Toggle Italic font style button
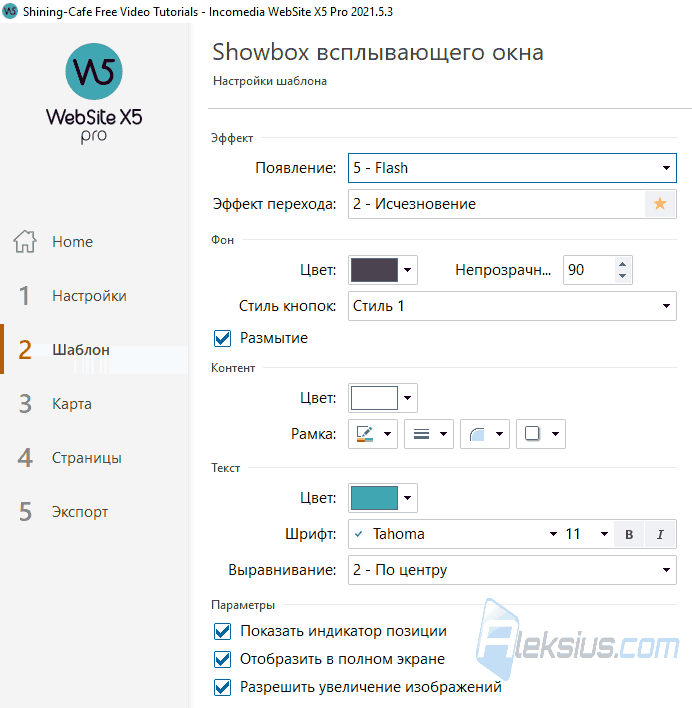 tap(660, 534)
